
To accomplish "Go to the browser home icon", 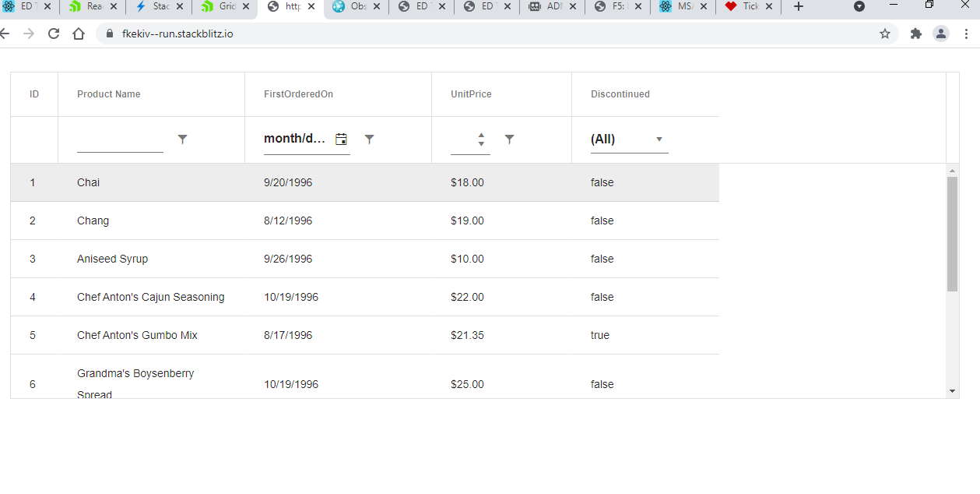I will (x=78, y=34).
